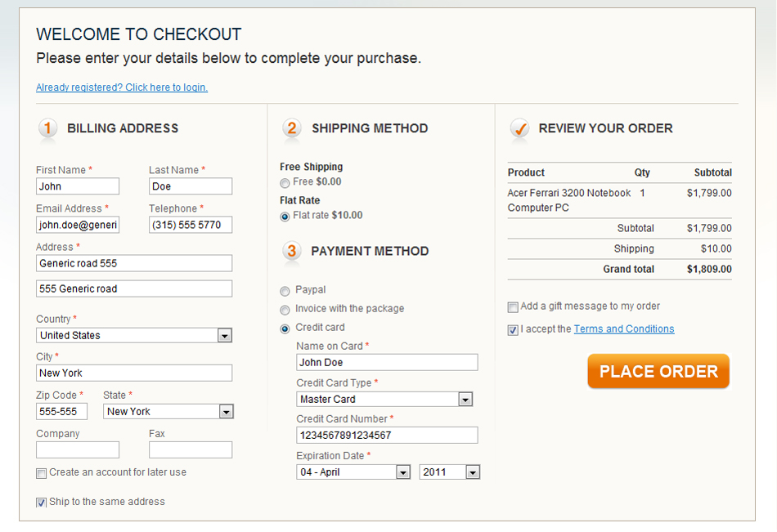
Task: Open the Country dropdown showing United States
Action: pos(134,335)
